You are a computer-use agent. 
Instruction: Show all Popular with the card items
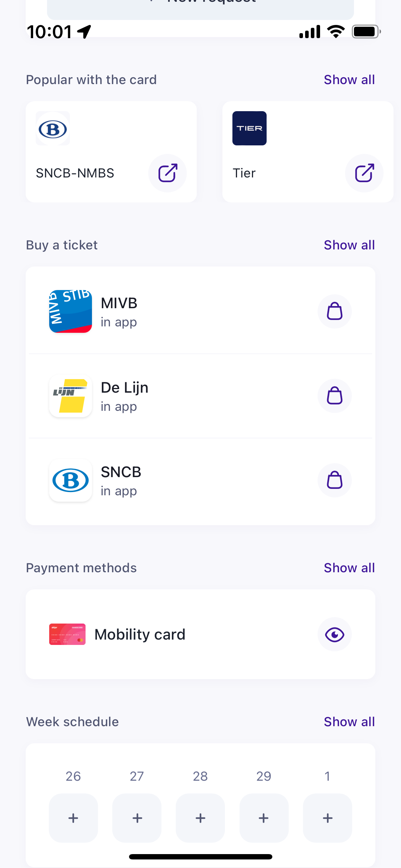(x=349, y=80)
